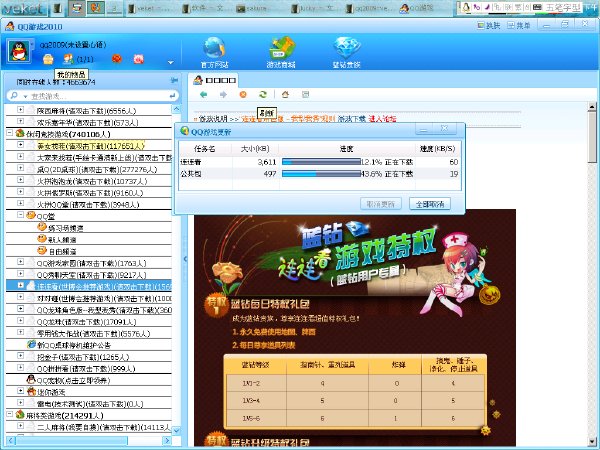This screenshot has width=600, height=450.
Task: Click the 取消更新 button
Action: tap(381, 204)
